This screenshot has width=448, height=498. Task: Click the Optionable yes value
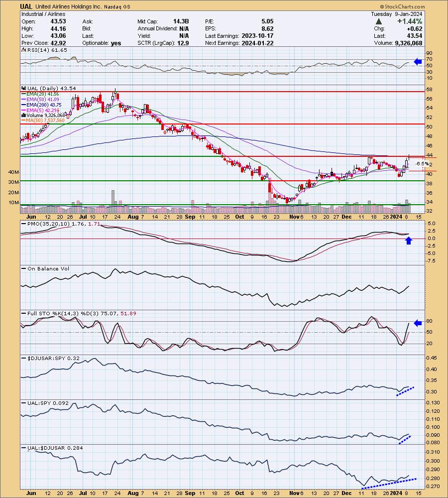pyautogui.click(x=116, y=43)
